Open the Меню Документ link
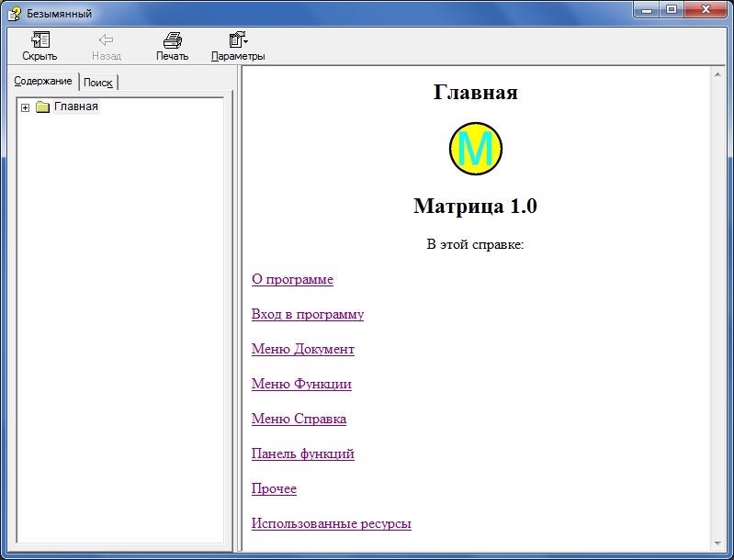This screenshot has width=734, height=560. coord(303,349)
